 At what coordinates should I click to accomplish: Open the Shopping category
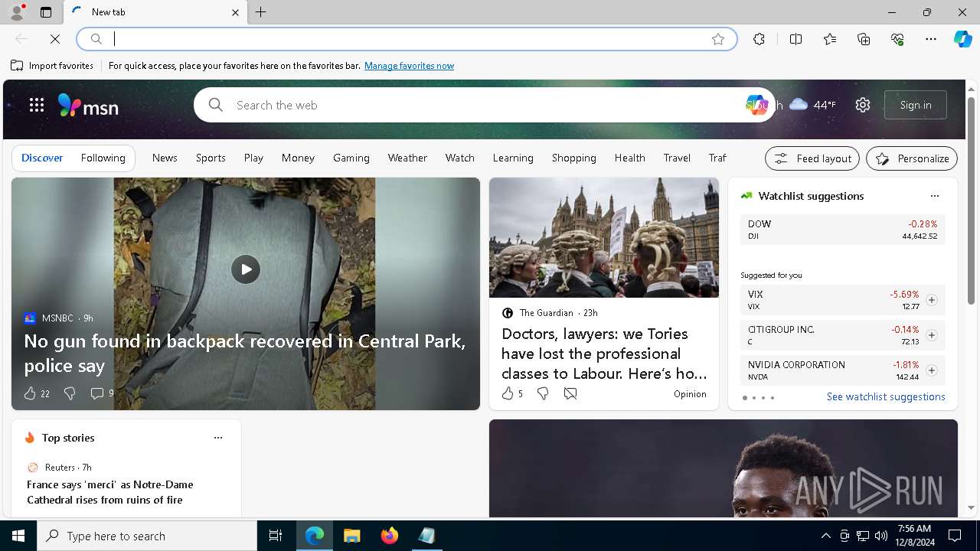(x=574, y=158)
